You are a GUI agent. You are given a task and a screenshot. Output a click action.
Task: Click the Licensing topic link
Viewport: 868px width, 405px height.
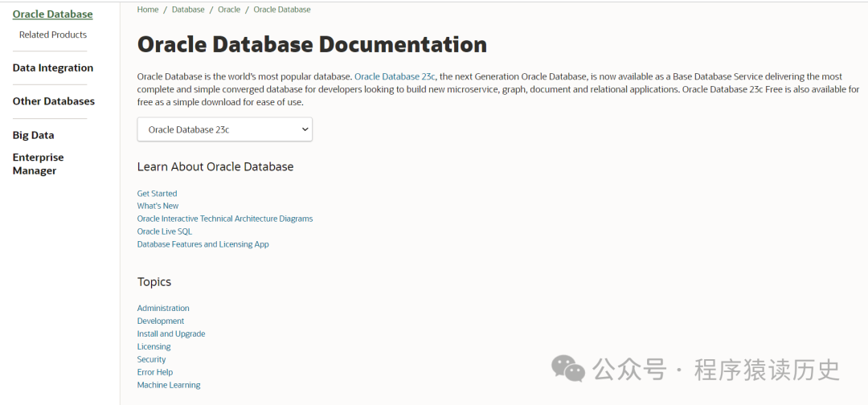(154, 347)
